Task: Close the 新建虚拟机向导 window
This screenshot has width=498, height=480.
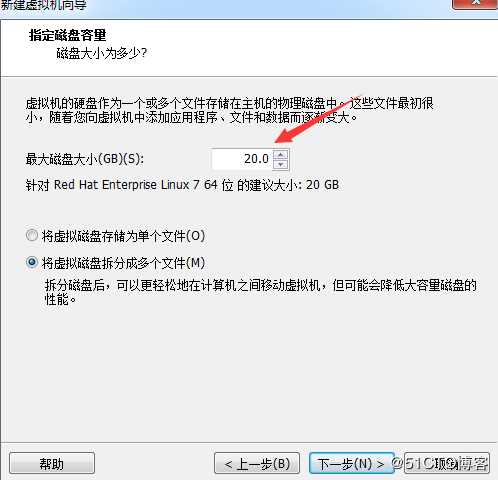Action: (x=475, y=4)
